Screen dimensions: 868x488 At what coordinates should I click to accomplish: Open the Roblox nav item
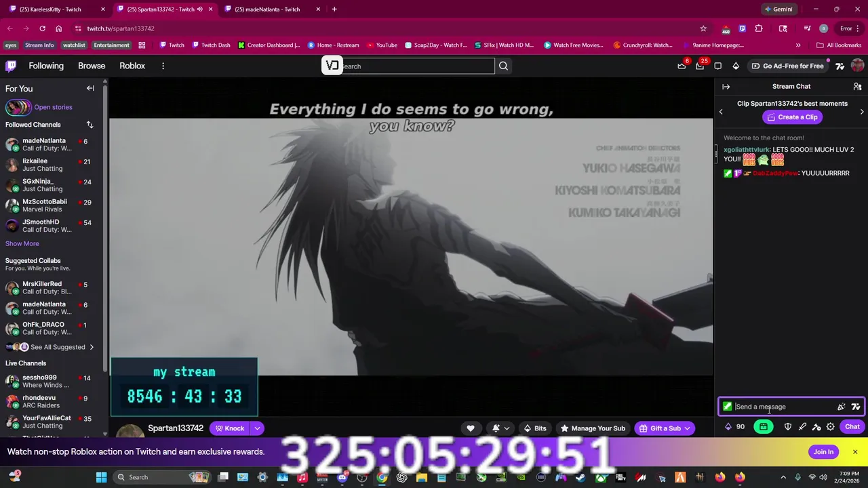pyautogui.click(x=132, y=66)
